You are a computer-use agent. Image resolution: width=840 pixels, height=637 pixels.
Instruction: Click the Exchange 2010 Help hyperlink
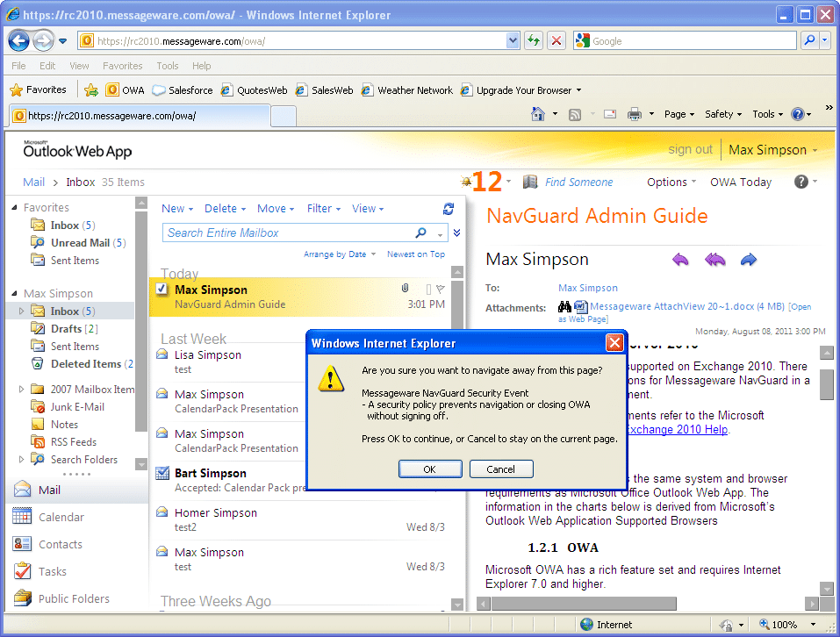(677, 429)
